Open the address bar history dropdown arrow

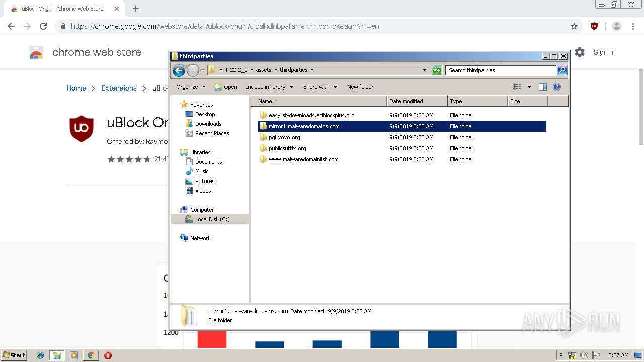click(x=425, y=70)
